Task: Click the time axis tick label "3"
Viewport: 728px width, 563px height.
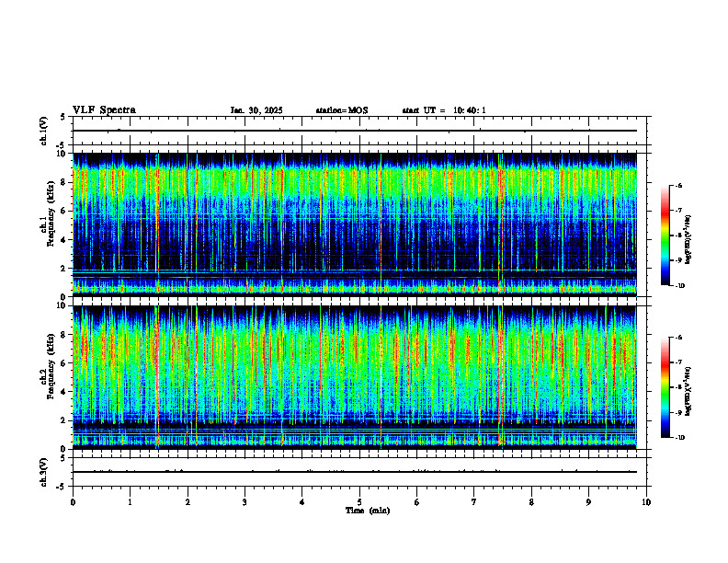Action: coord(245,502)
